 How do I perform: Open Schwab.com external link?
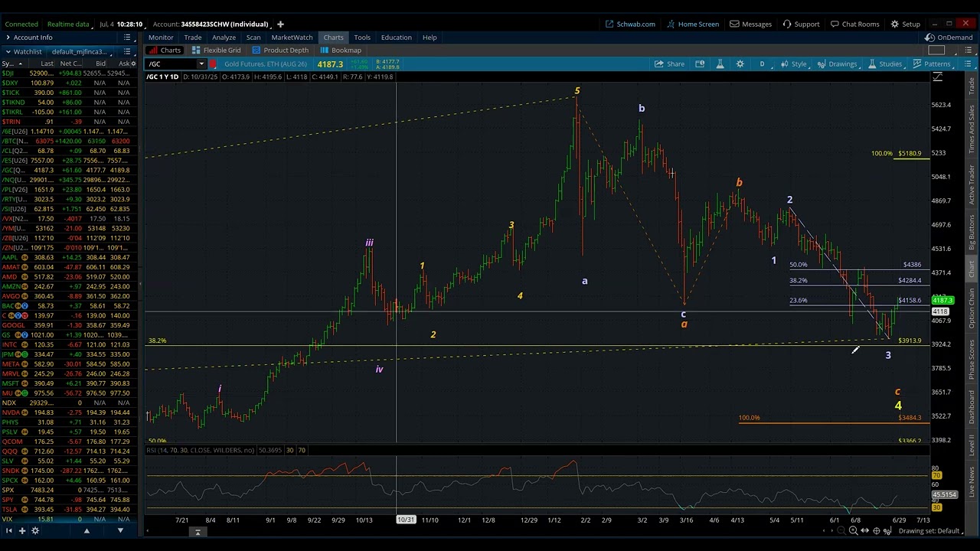click(x=630, y=24)
